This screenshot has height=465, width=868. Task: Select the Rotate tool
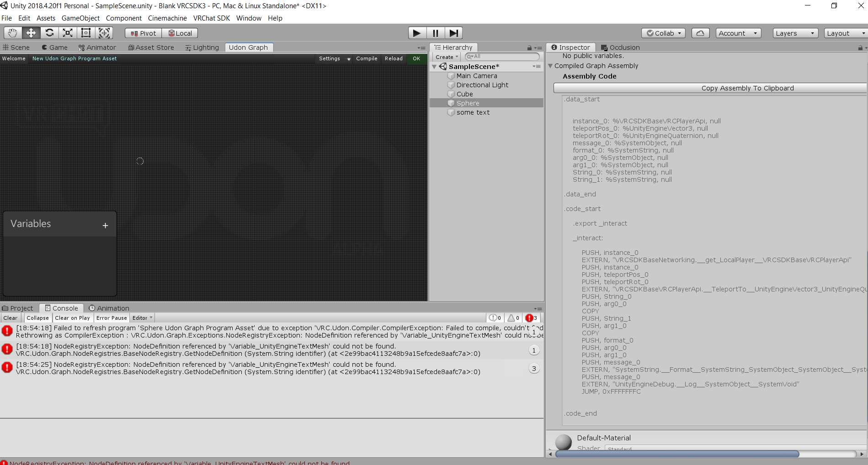coord(49,33)
